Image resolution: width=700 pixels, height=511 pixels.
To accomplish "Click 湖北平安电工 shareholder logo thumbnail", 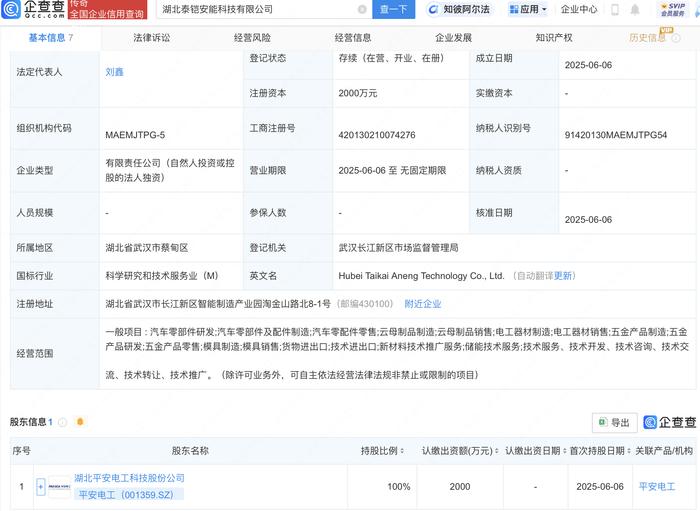I will click(x=59, y=486).
